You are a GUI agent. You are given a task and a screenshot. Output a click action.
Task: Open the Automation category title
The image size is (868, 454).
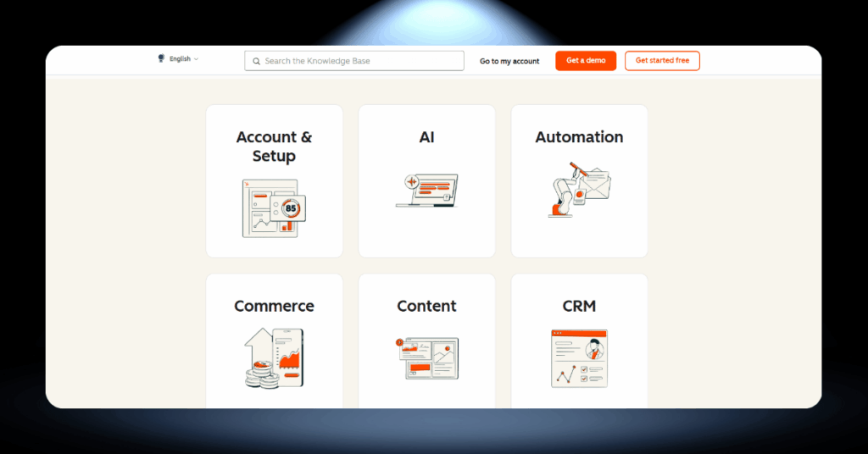579,137
